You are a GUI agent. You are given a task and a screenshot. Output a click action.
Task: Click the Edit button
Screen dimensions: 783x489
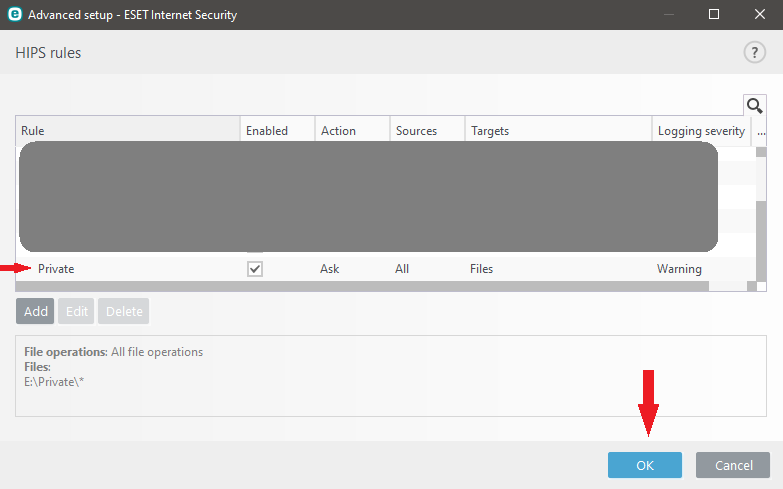(77, 311)
